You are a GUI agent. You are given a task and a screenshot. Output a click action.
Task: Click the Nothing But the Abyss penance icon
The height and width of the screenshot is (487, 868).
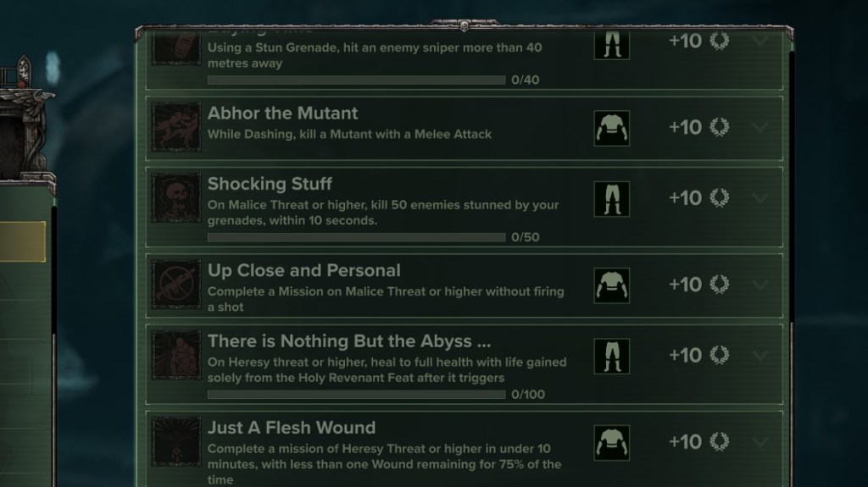(176, 355)
